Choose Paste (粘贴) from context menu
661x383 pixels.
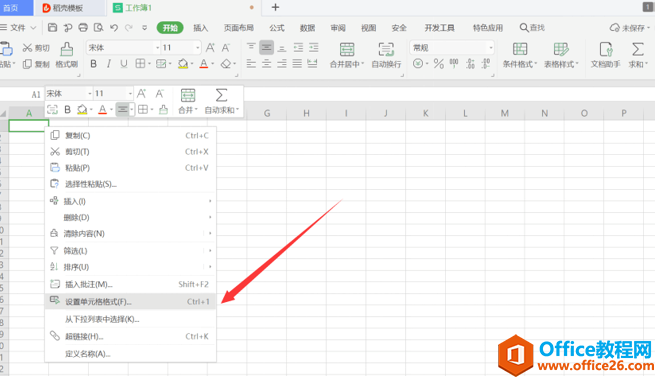click(131, 168)
